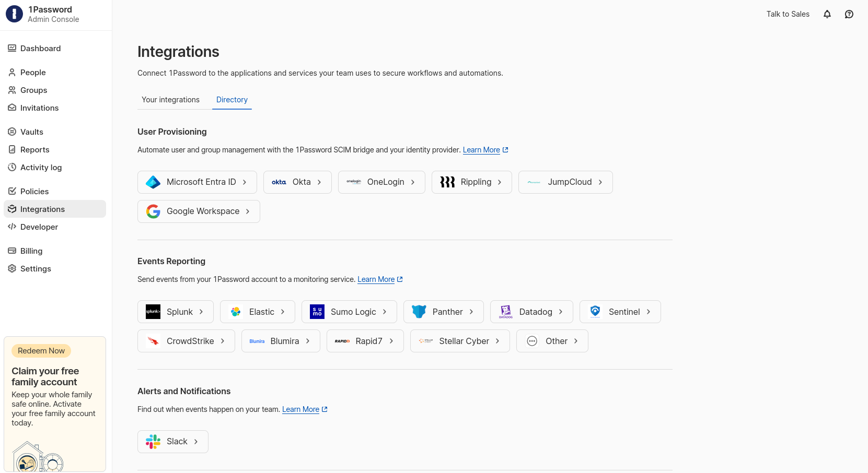Image resolution: width=868 pixels, height=473 pixels.
Task: Click Talk to Sales link
Action: [x=788, y=14]
